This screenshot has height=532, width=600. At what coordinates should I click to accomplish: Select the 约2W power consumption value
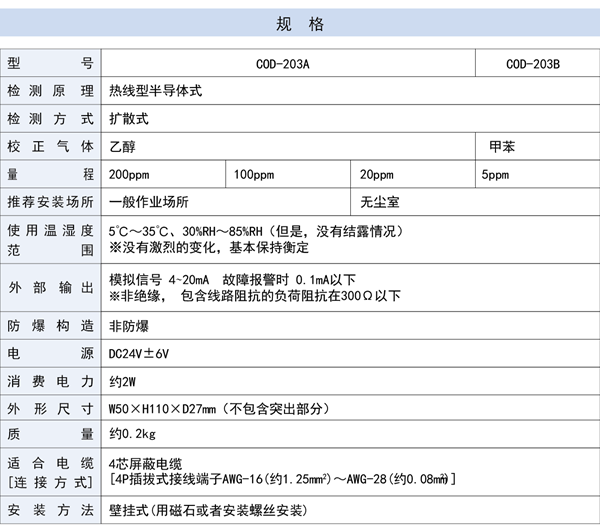click(x=122, y=381)
